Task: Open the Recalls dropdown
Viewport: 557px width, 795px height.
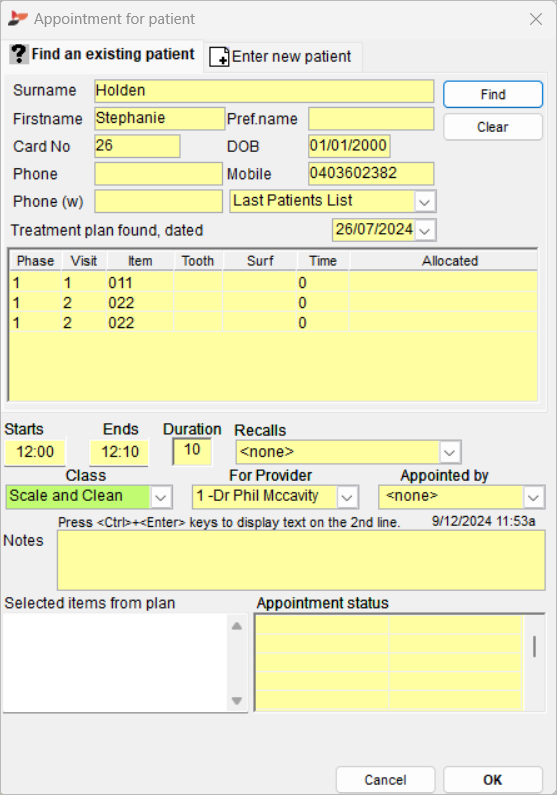Action: click(x=449, y=452)
